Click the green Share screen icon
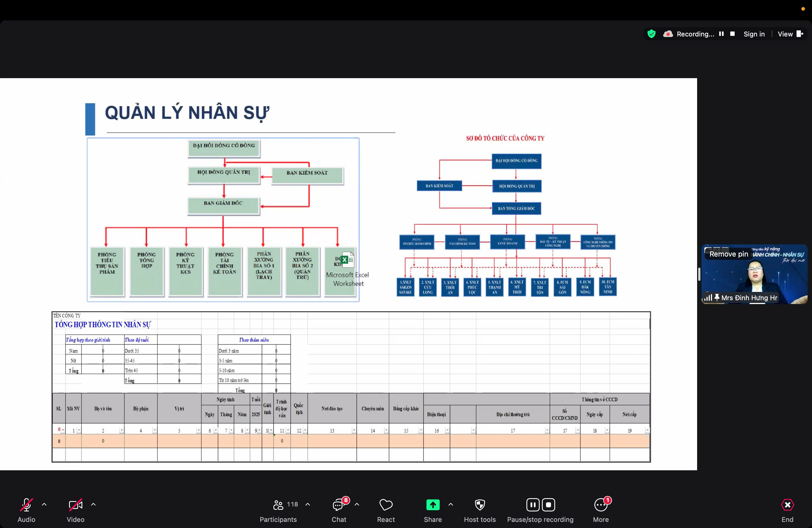This screenshot has width=812, height=528. pos(433,505)
